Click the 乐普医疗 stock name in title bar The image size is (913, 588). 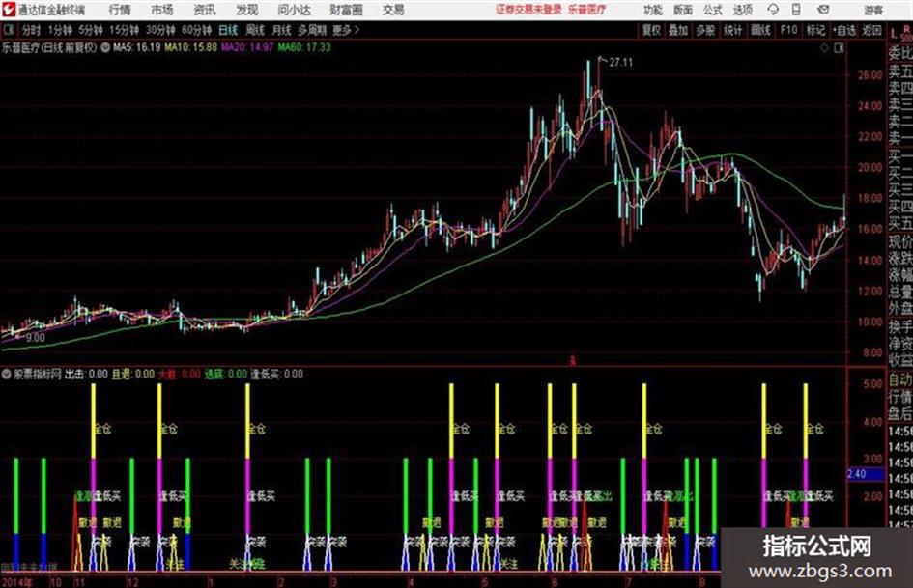pyautogui.click(x=586, y=10)
